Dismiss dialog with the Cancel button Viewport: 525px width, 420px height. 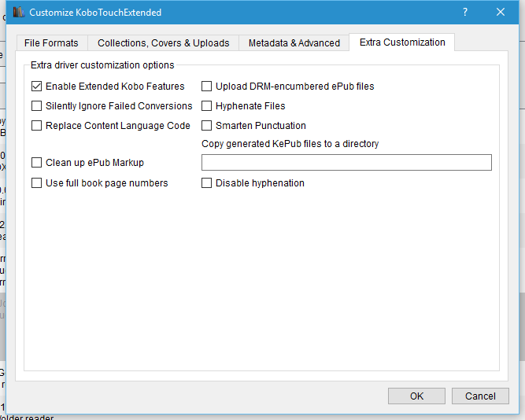[x=480, y=396]
